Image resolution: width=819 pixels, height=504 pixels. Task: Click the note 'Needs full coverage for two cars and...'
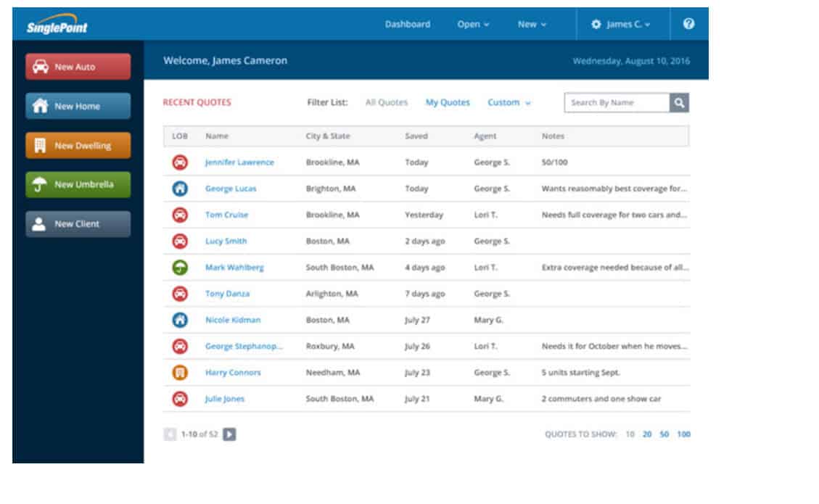click(x=614, y=215)
